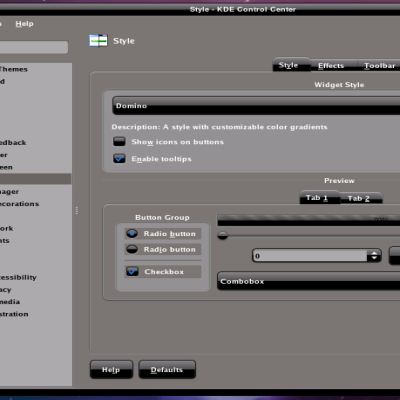This screenshot has height=400, width=400.
Task: Toggle the preview Checkbox
Action: tap(132, 272)
